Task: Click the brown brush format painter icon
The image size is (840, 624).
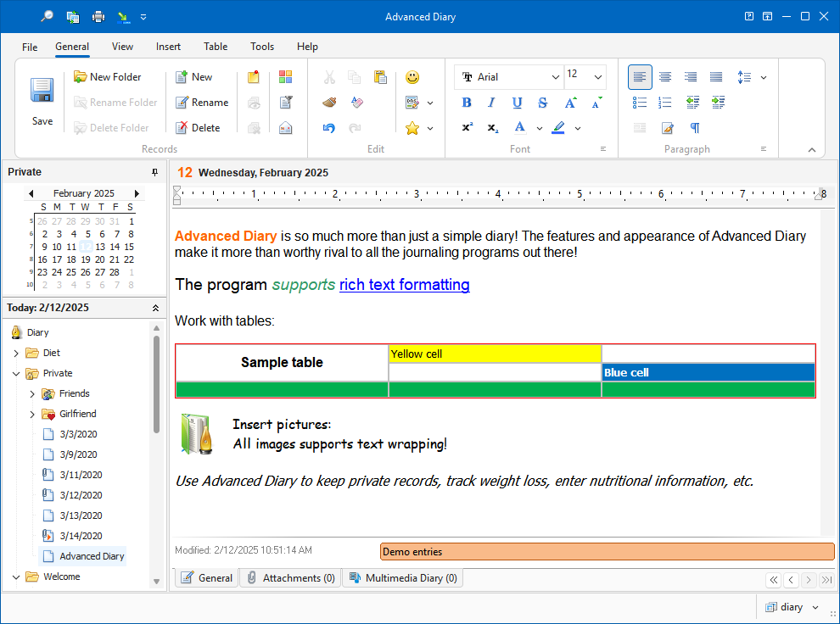Action: click(x=329, y=103)
